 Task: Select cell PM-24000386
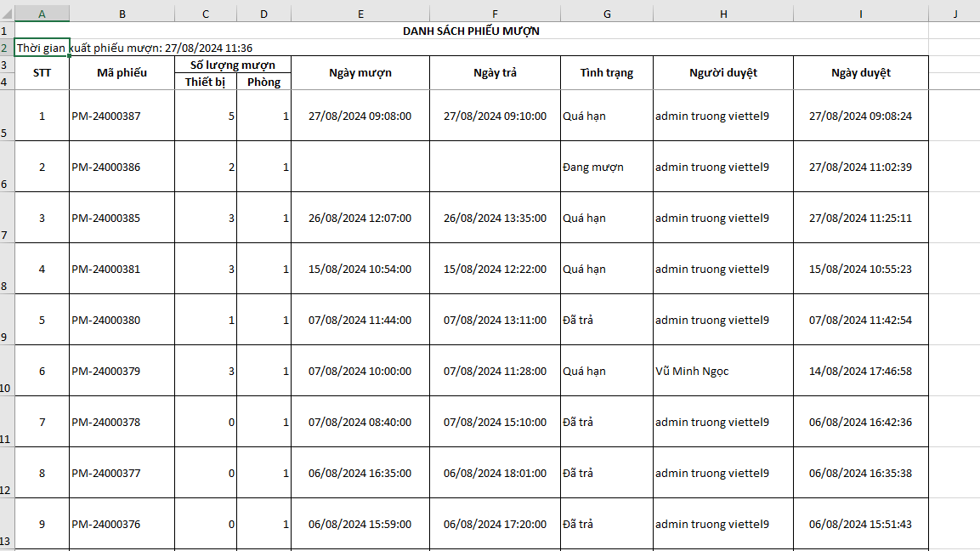[x=122, y=167]
